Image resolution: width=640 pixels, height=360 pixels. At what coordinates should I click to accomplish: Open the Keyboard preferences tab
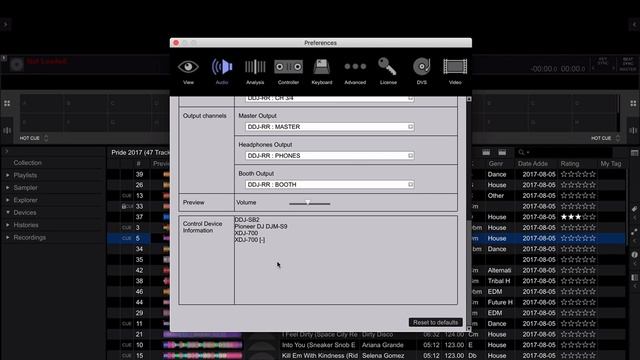point(322,71)
